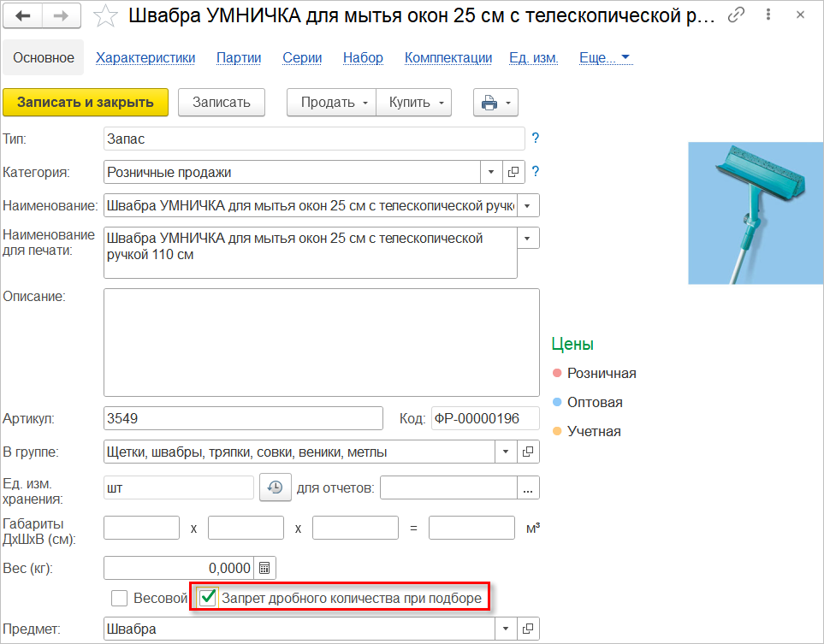Click the help question mark beside Категория
The image size is (824, 644).
coord(535,171)
